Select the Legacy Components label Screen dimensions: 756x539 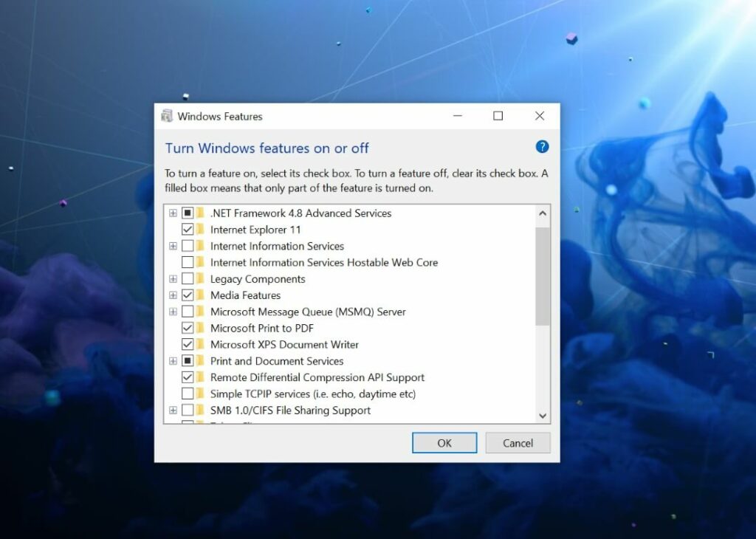(258, 279)
